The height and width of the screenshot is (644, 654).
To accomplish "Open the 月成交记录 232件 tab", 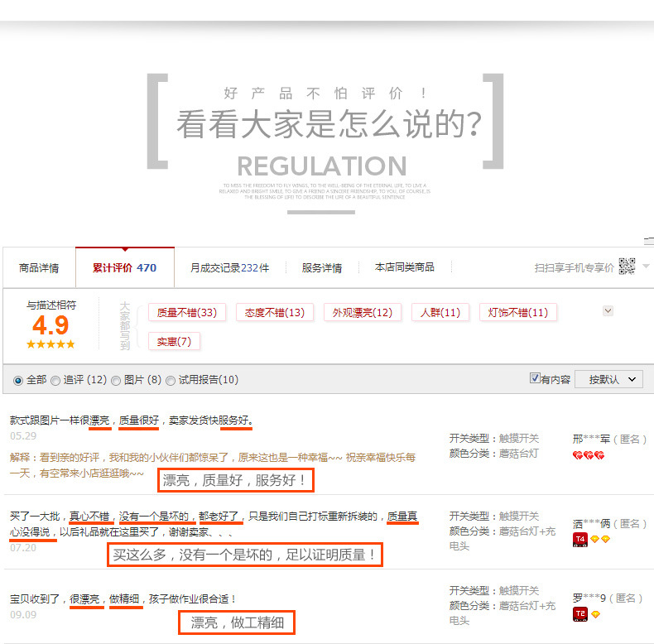I will (229, 268).
